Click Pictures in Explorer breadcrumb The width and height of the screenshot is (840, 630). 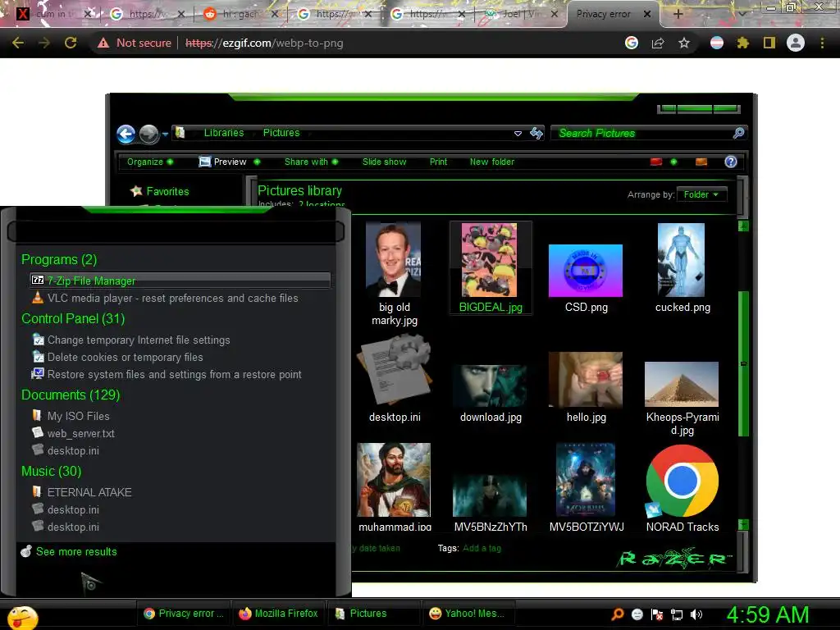281,132
